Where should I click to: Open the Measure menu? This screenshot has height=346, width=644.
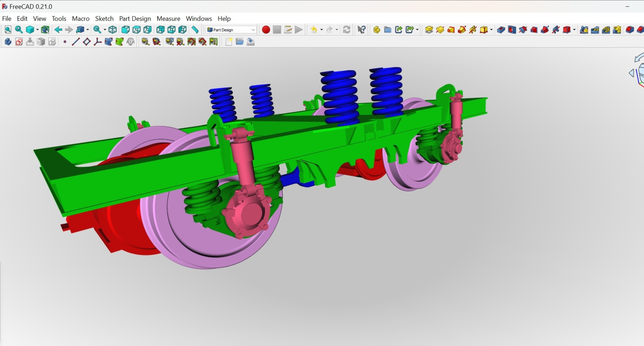[169, 19]
